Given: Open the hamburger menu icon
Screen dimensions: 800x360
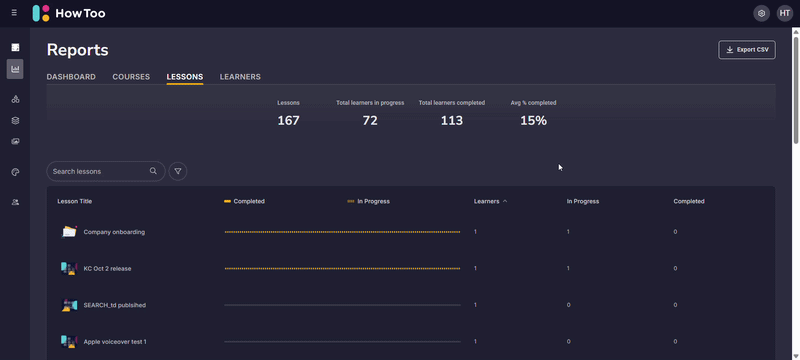Looking at the screenshot, I should (x=14, y=13).
